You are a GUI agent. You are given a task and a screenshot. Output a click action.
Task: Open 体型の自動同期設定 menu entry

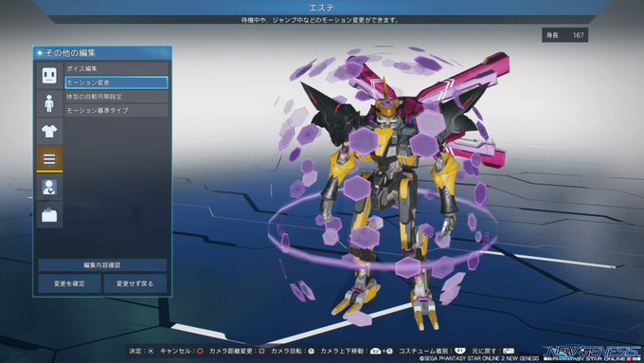[116, 97]
